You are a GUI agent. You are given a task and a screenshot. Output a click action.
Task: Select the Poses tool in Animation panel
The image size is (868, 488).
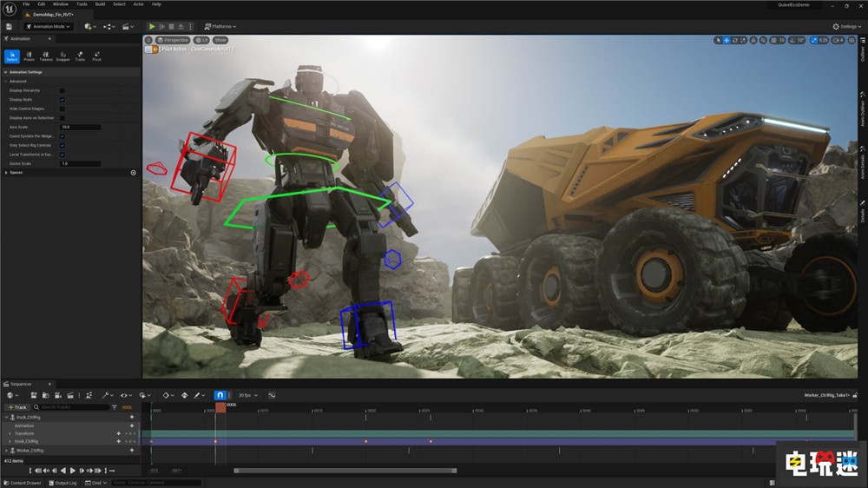pyautogui.click(x=29, y=56)
